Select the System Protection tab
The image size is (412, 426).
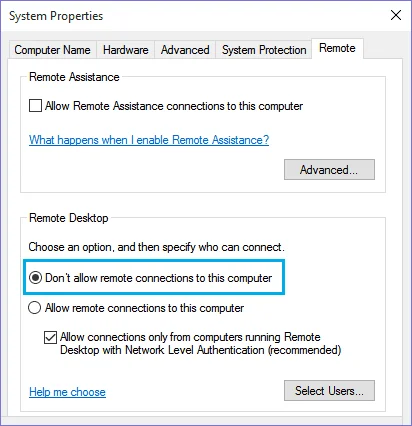point(264,50)
